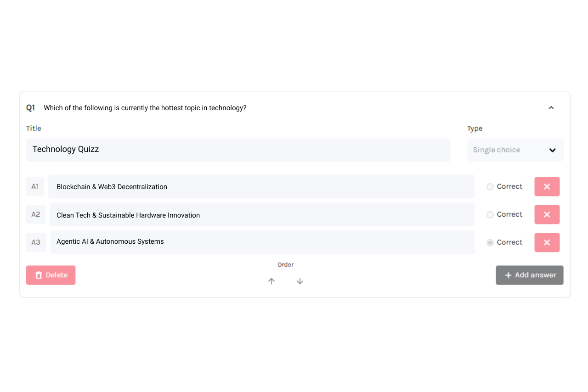Edit the Agentic AI & Autonomous Systems answer
588x392 pixels.
(262, 242)
